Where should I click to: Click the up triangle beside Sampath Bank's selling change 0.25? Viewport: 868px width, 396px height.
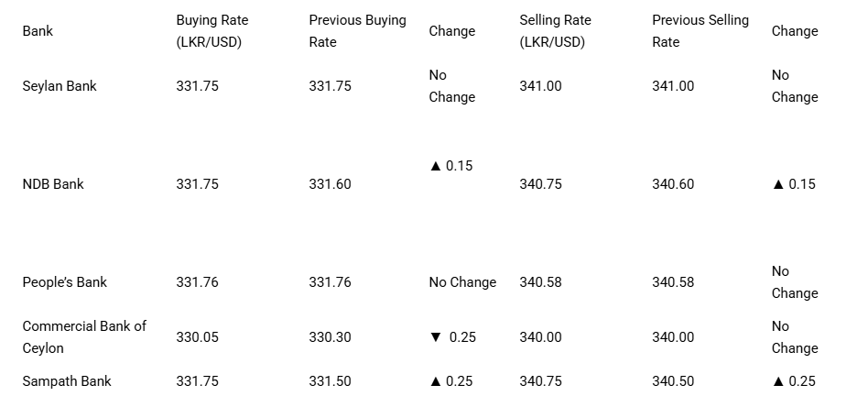(x=777, y=381)
